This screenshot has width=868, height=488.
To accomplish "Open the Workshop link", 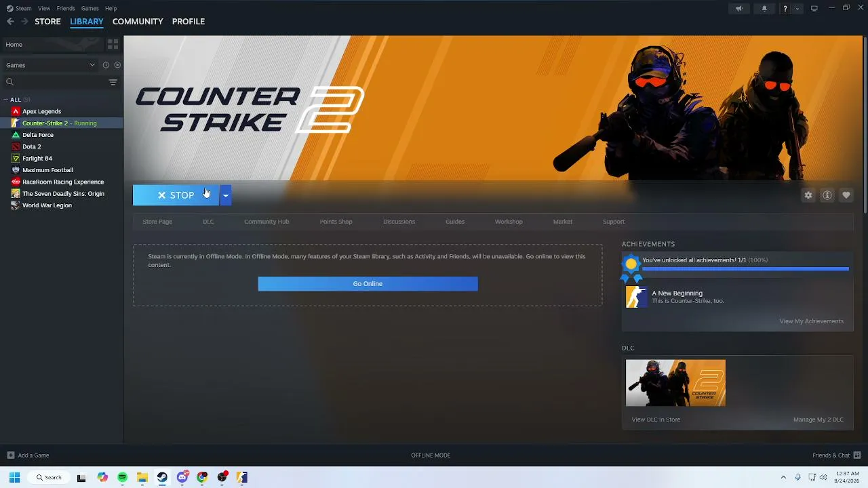I will 509,222.
